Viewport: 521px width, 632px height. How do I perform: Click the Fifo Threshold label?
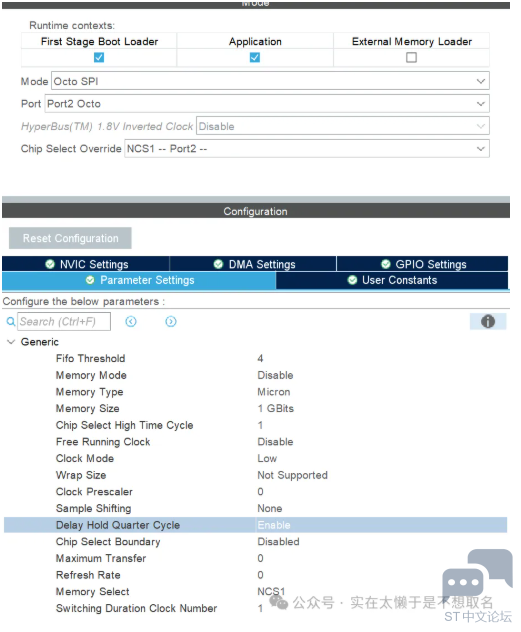(90, 358)
